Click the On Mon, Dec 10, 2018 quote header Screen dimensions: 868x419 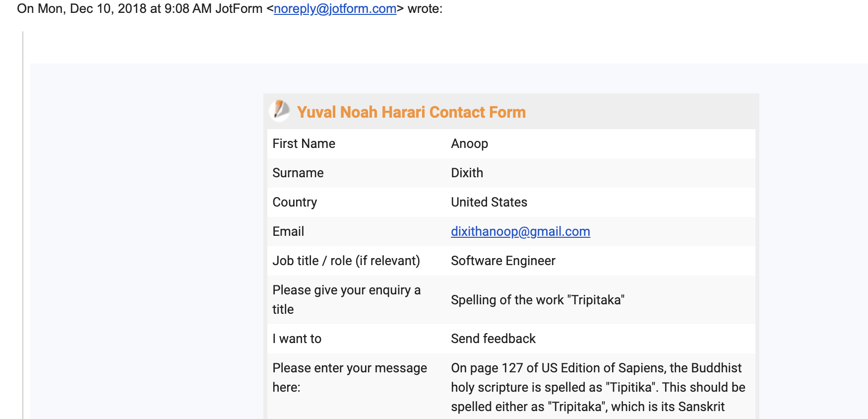tap(230, 9)
